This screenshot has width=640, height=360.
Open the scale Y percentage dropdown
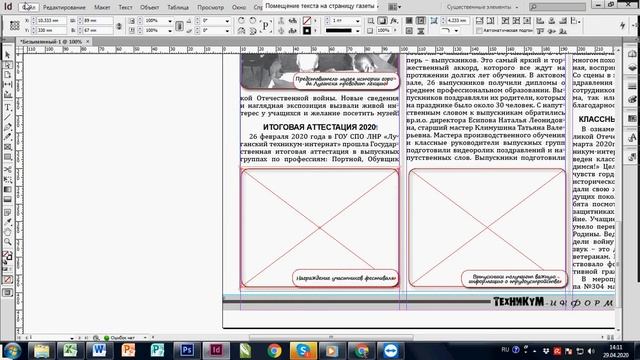coord(170,31)
